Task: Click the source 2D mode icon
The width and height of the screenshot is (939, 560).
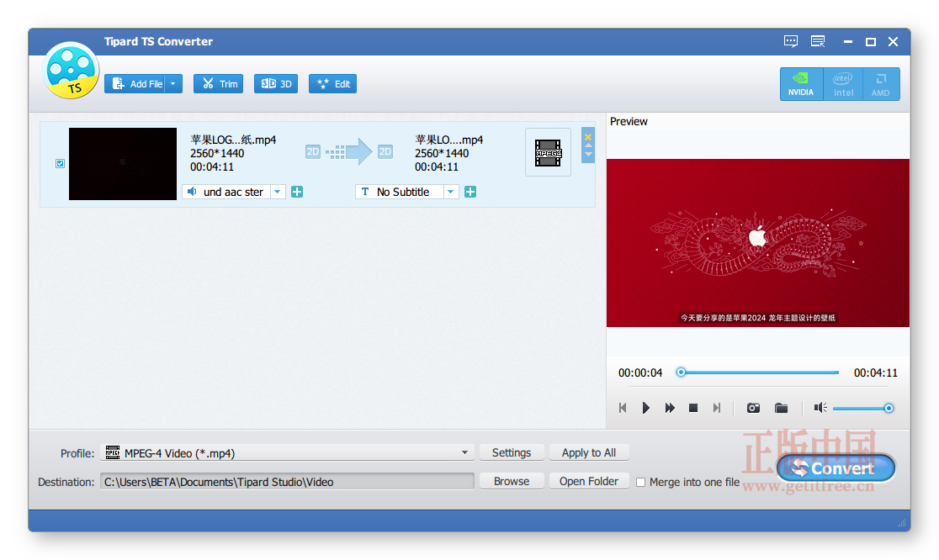Action: (x=313, y=152)
